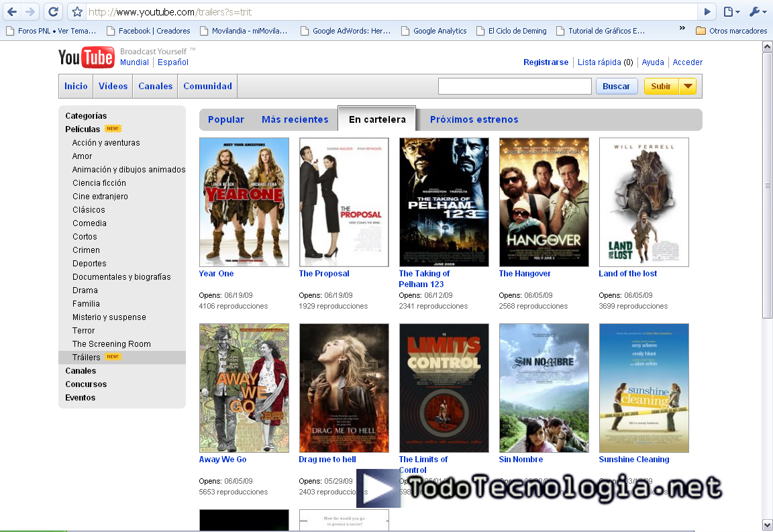Click the Ayuda link
The height and width of the screenshot is (532, 773).
(653, 62)
